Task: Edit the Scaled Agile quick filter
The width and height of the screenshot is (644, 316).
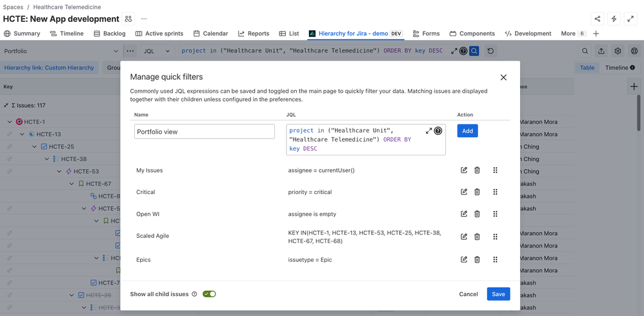Action: coord(464,237)
